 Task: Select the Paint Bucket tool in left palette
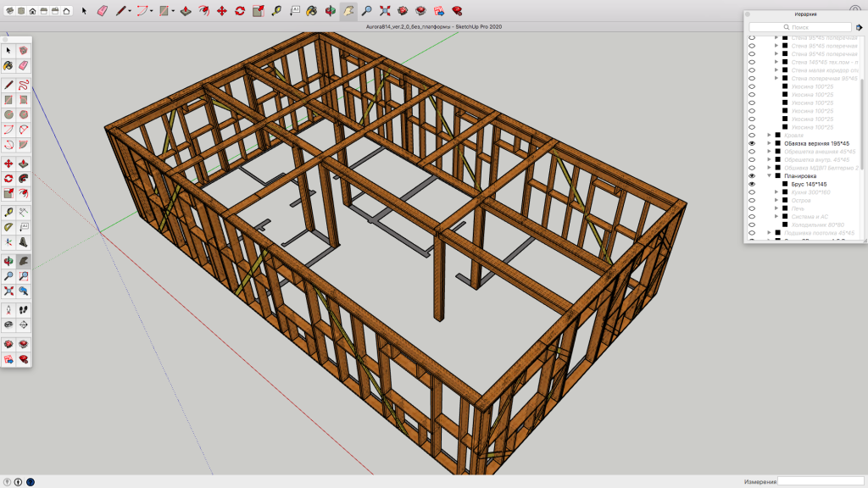[8, 65]
